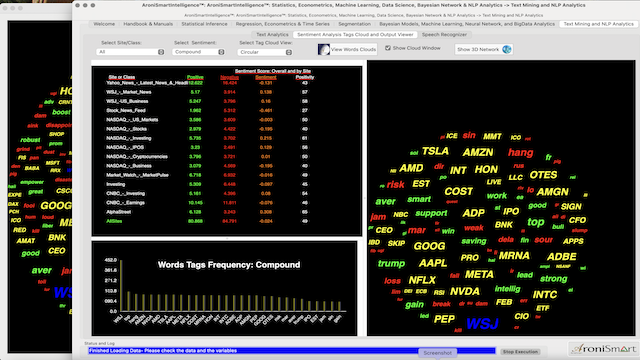Select the NASDAQ_-_US_Markets row
This screenshot has width=640, height=360.
tap(207, 120)
